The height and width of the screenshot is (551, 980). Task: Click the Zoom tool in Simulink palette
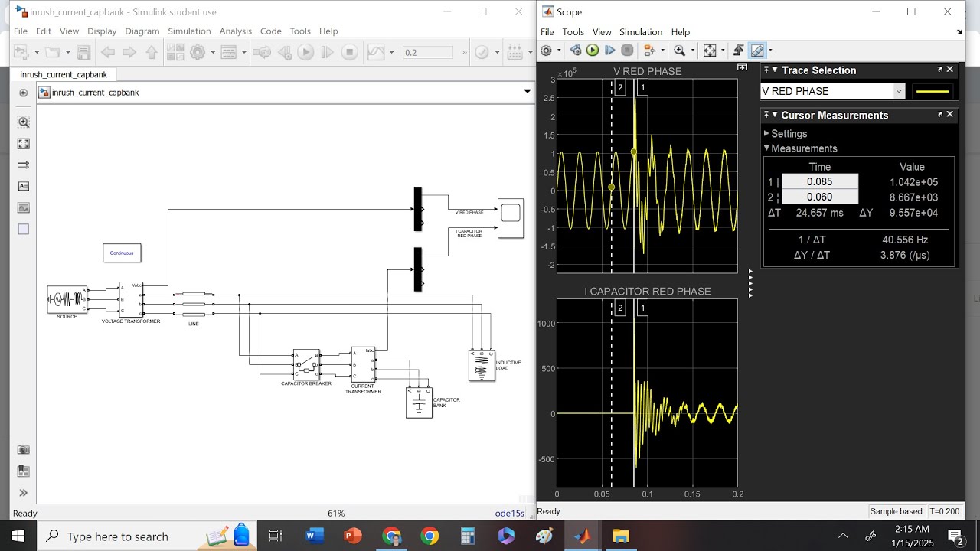[x=23, y=122]
